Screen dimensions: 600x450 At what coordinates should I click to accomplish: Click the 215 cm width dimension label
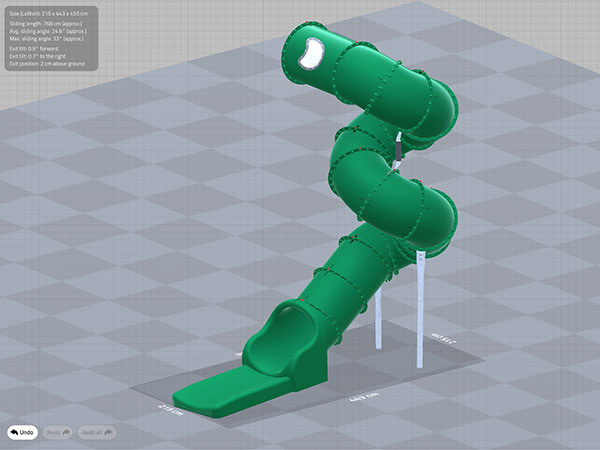click(170, 408)
